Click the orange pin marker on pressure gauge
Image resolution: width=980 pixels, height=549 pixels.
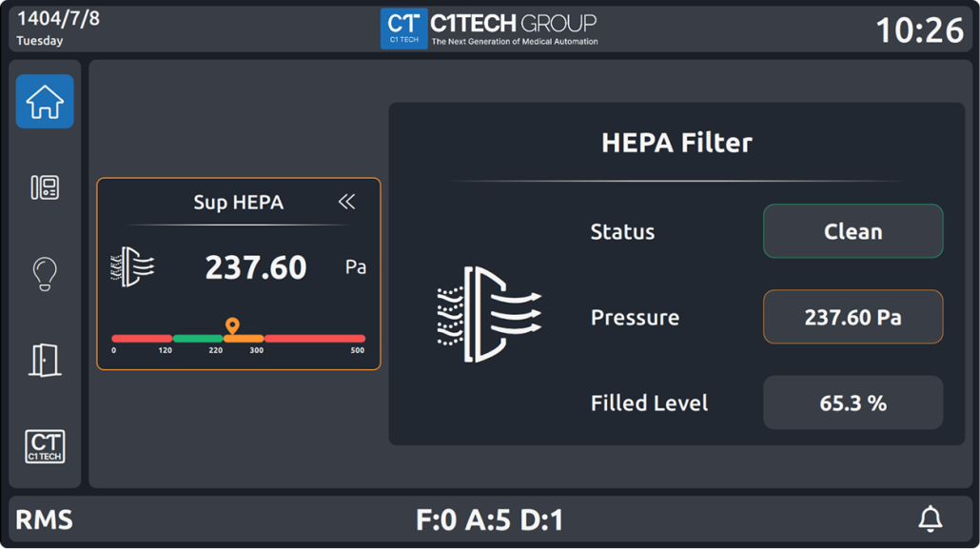(232, 326)
